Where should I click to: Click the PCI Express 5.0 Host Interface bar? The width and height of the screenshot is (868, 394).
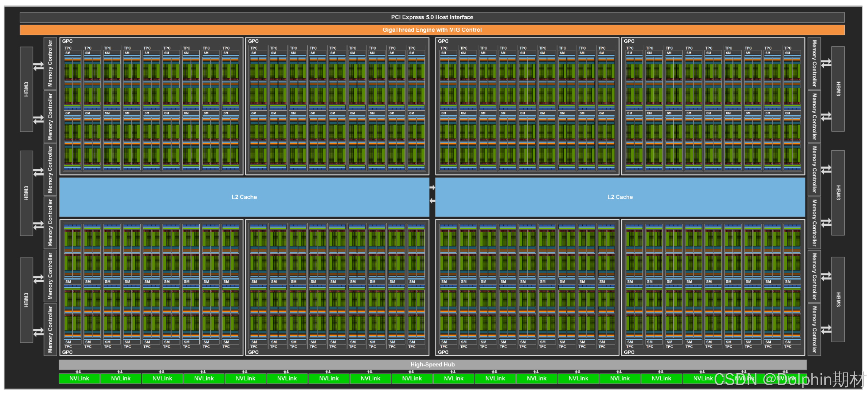(x=432, y=17)
